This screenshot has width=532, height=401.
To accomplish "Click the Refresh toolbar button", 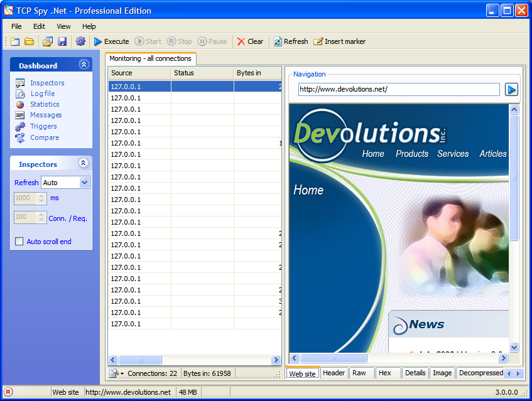I will click(291, 41).
